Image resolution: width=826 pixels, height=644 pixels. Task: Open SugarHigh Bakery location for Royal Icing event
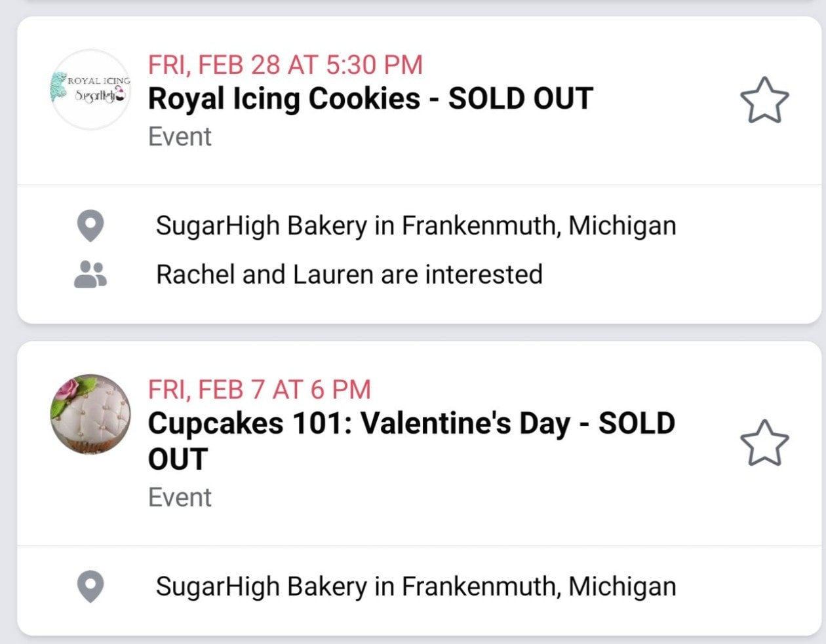point(416,226)
